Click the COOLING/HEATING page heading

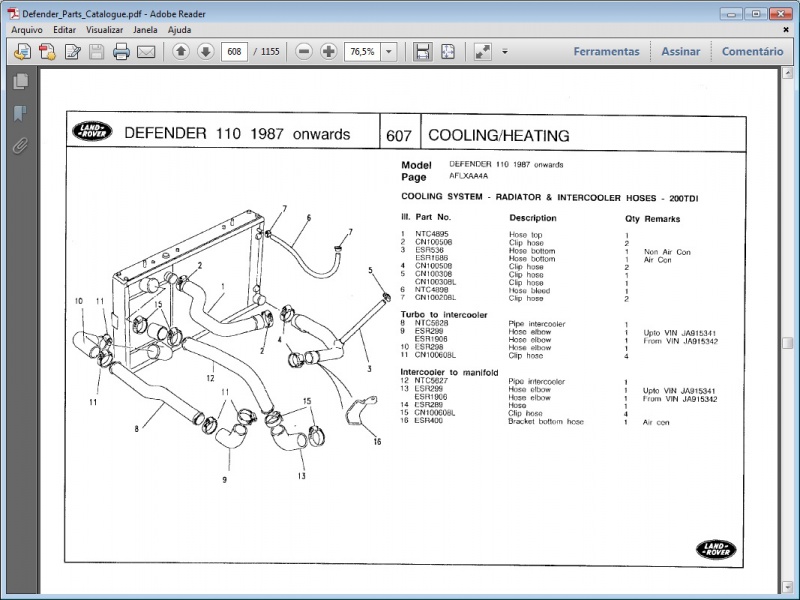tap(498, 135)
